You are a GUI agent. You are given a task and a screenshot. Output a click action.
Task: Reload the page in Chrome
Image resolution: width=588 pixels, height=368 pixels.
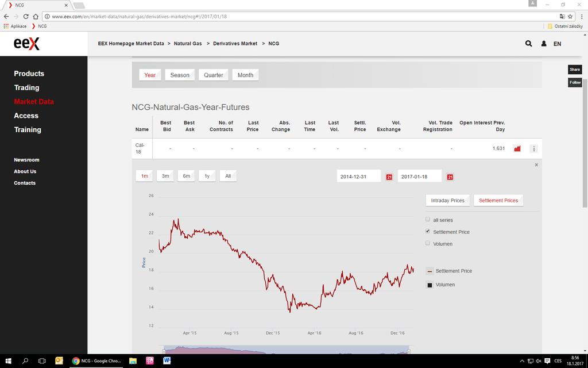pyautogui.click(x=25, y=17)
